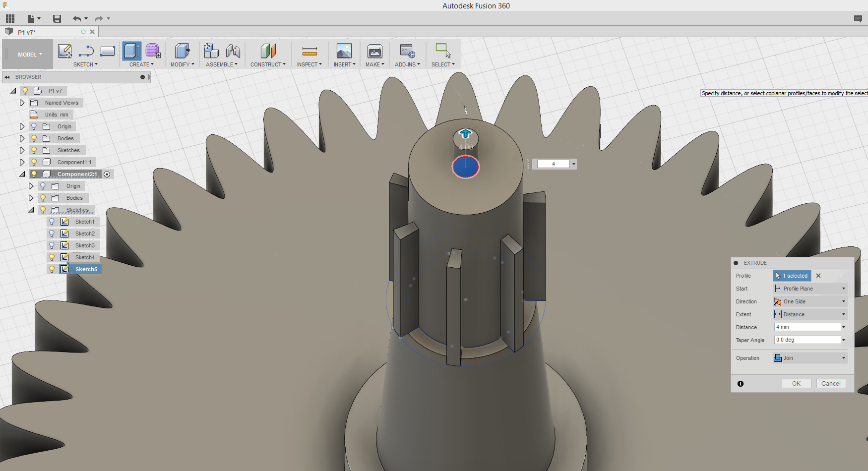This screenshot has height=471, width=868.
Task: Activate Component2:1 radio button
Action: pyautogui.click(x=107, y=174)
